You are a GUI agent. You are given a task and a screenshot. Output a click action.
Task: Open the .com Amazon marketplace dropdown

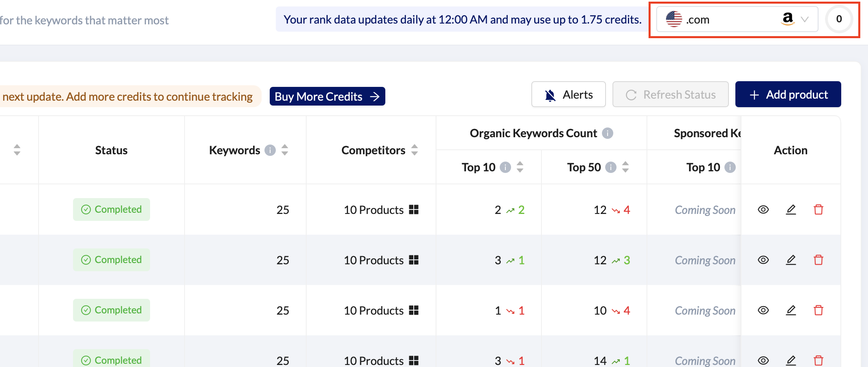pyautogui.click(x=737, y=19)
